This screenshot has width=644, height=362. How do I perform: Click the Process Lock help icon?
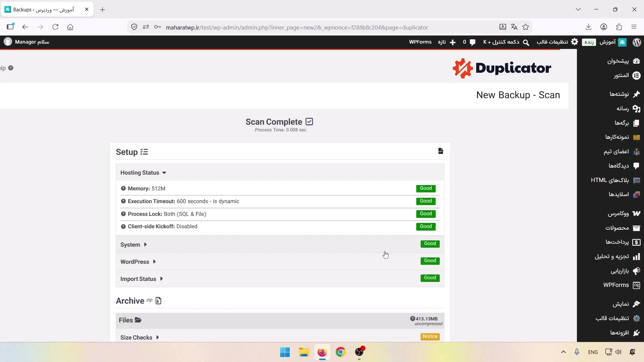click(123, 214)
